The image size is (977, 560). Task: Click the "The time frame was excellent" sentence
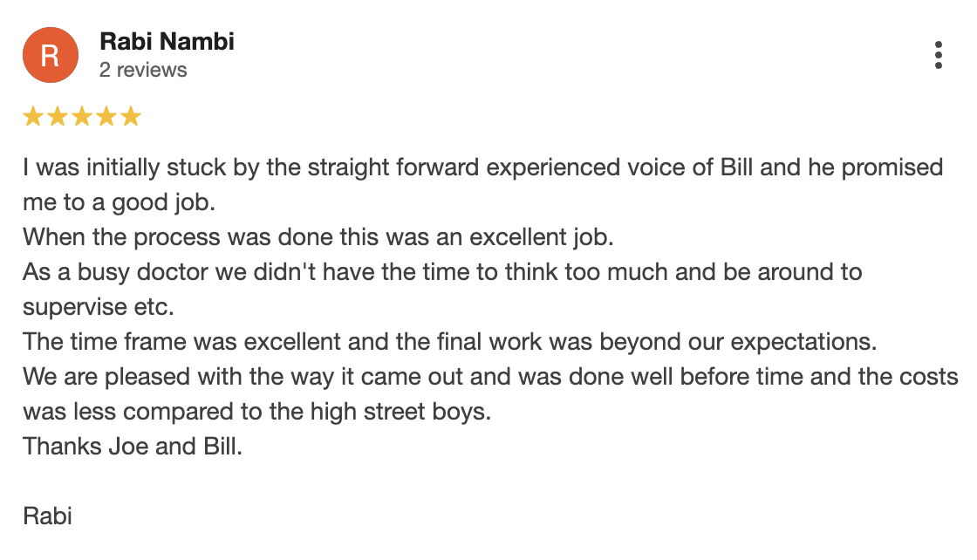point(449,342)
